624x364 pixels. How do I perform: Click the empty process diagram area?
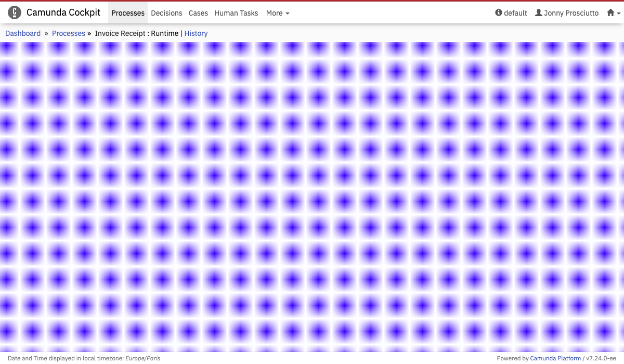(x=312, y=198)
